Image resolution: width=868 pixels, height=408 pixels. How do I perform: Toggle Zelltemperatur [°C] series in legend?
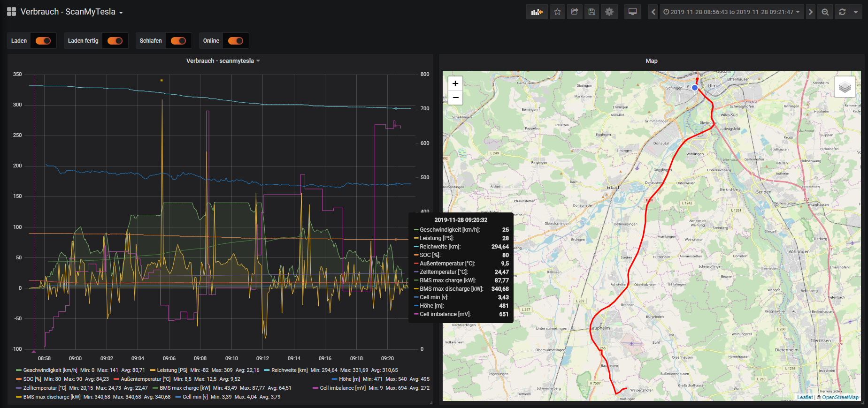(x=45, y=388)
